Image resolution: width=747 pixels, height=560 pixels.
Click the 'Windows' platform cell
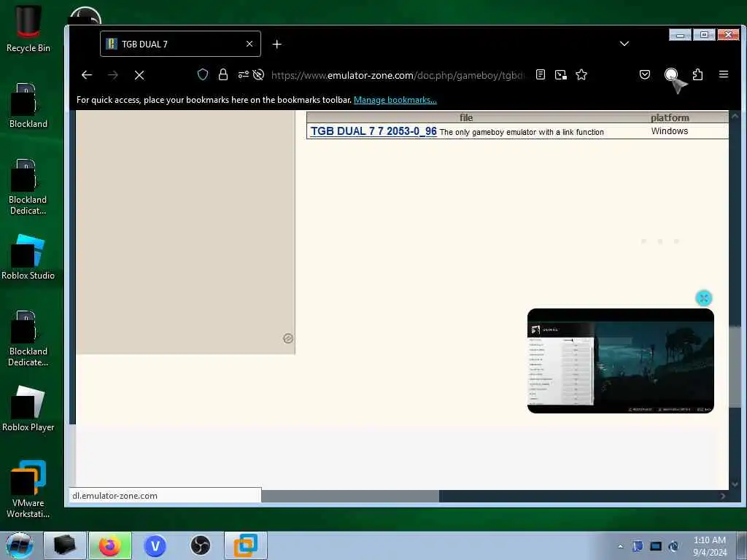670,131
